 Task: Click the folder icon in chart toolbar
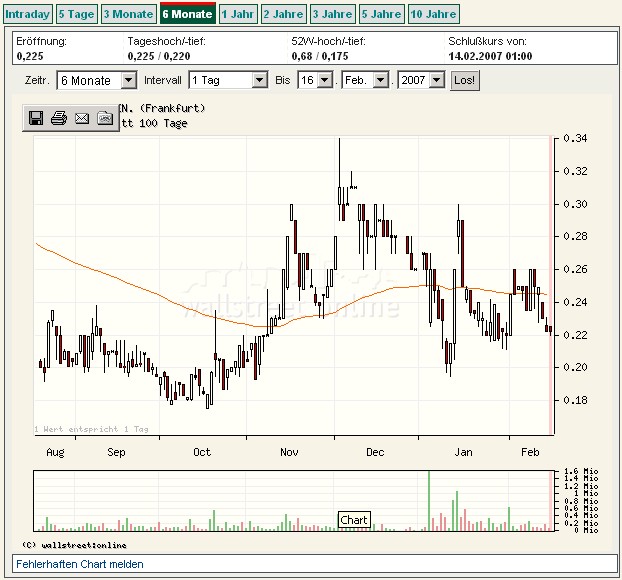click(x=105, y=118)
